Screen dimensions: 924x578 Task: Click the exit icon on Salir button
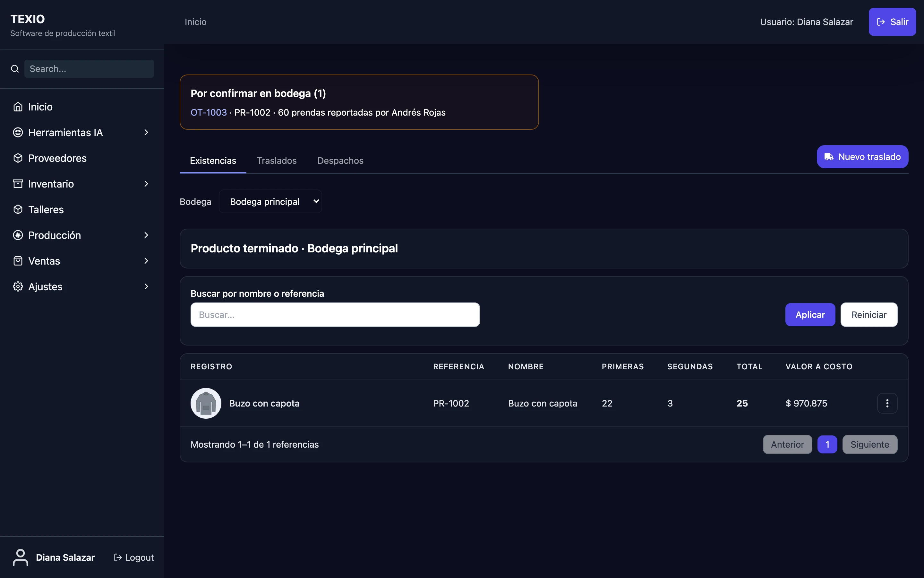pos(881,22)
